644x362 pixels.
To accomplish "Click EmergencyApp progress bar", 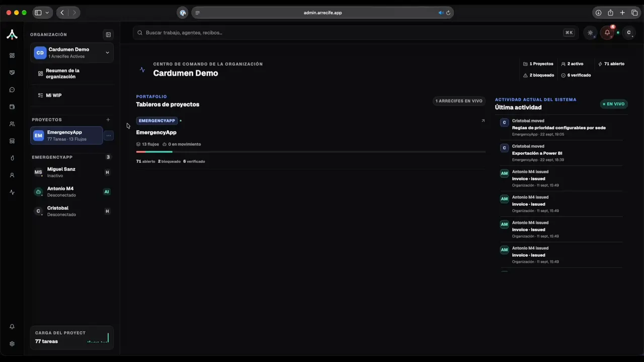I will click(x=310, y=151).
